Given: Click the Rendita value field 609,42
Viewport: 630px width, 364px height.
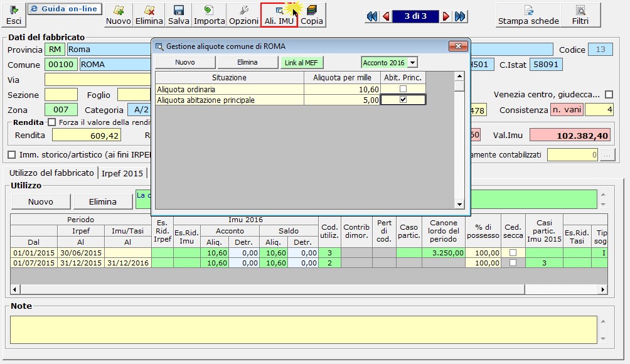Looking at the screenshot, I should (x=87, y=136).
